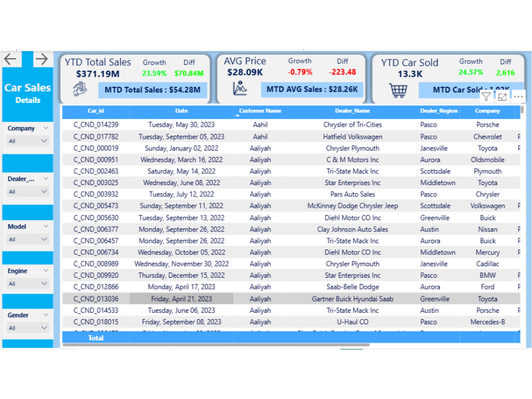
Task: Select date Friday, April 21, 2023
Action: (181, 299)
